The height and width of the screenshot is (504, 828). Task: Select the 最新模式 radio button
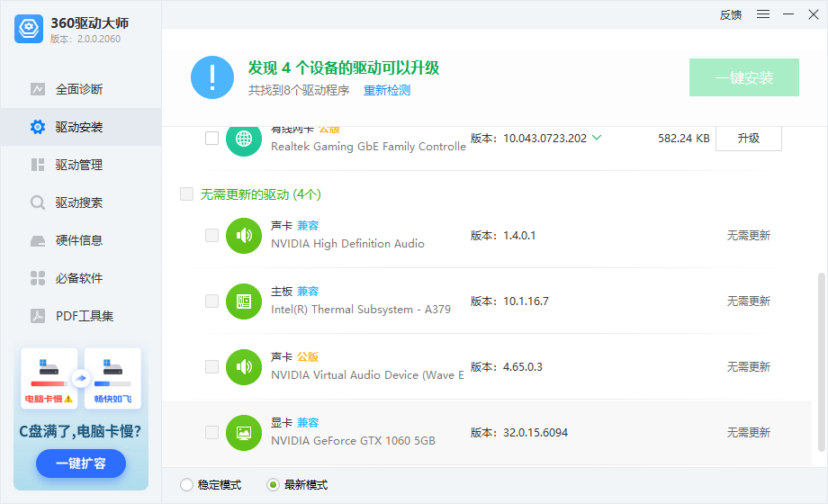point(273,484)
